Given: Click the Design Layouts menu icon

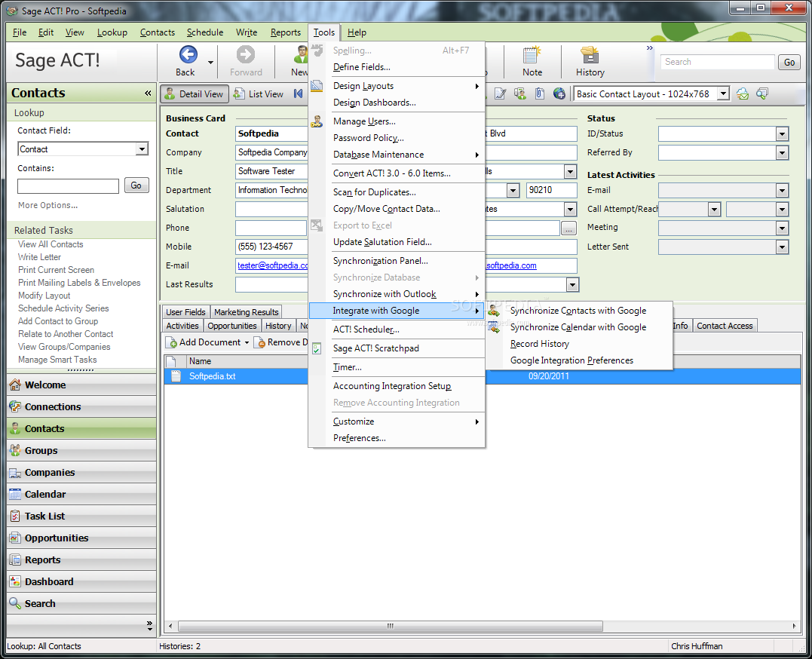Looking at the screenshot, I should pos(317,86).
